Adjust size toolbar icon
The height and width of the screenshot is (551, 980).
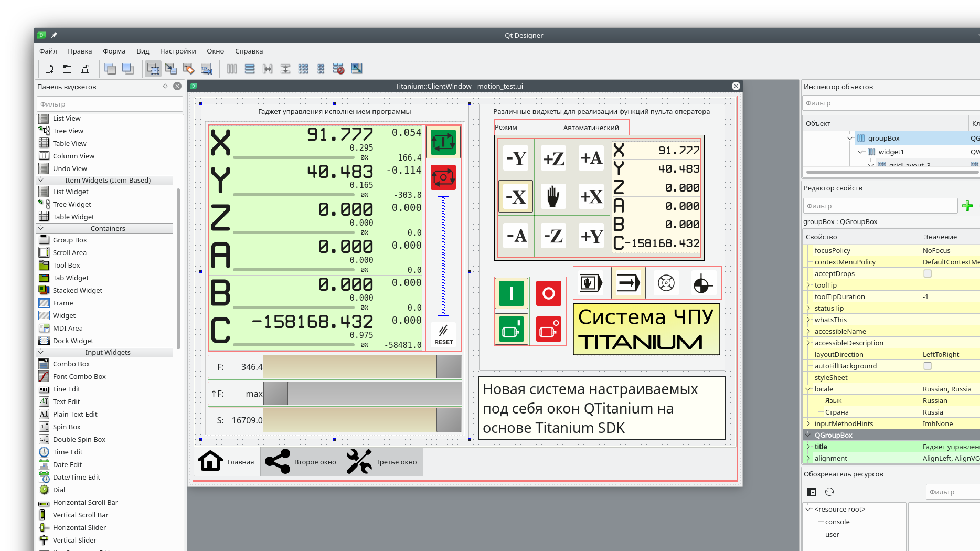(357, 69)
